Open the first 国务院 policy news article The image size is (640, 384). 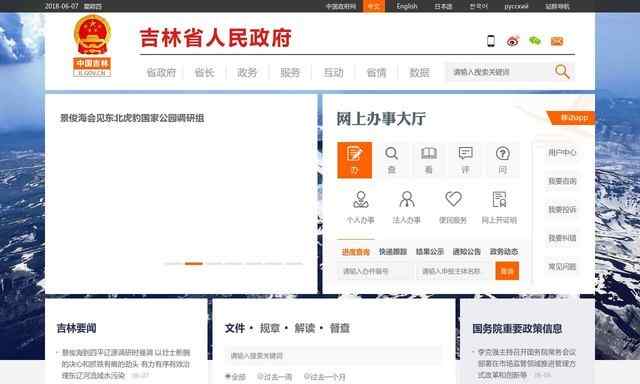tap(527, 363)
